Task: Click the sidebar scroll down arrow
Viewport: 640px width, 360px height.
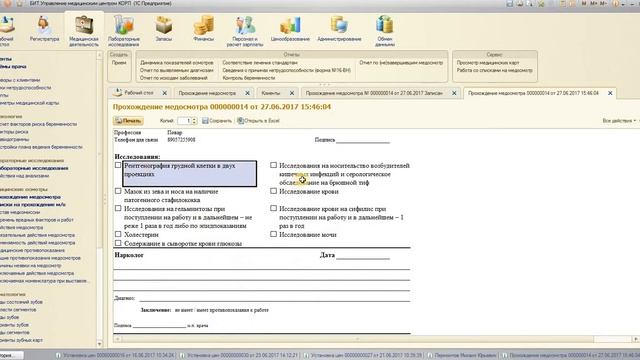Action: pyautogui.click(x=99, y=344)
